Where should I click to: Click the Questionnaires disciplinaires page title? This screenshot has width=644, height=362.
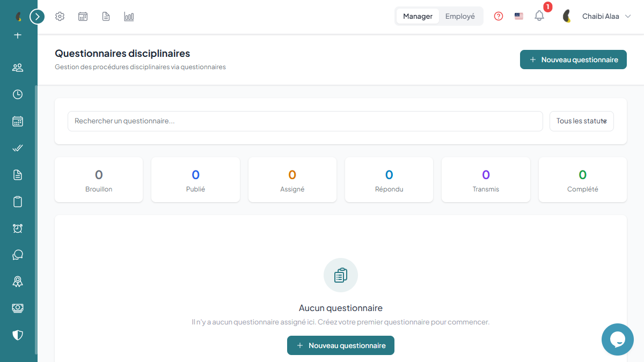pos(122,54)
